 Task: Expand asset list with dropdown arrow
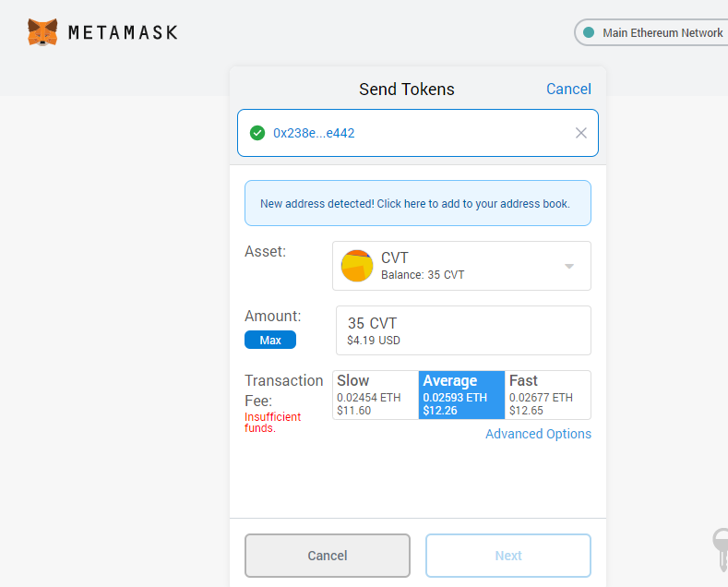click(568, 266)
